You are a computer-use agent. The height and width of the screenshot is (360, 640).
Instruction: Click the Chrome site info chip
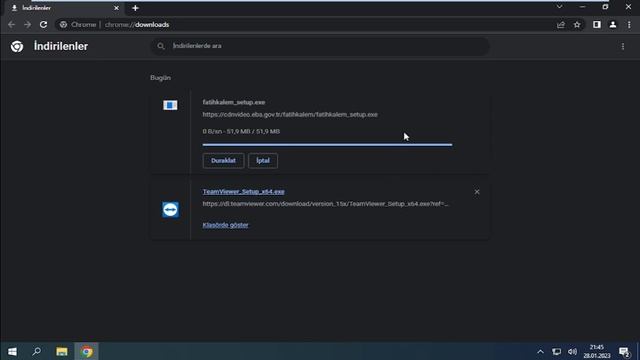coord(78,25)
